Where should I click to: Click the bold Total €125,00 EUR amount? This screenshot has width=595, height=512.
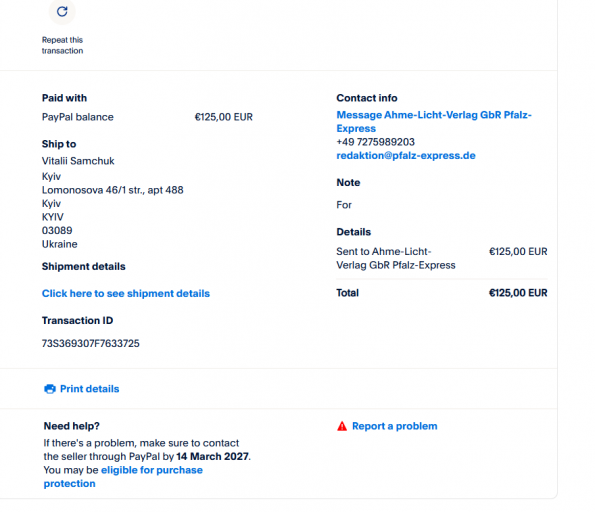(x=518, y=293)
